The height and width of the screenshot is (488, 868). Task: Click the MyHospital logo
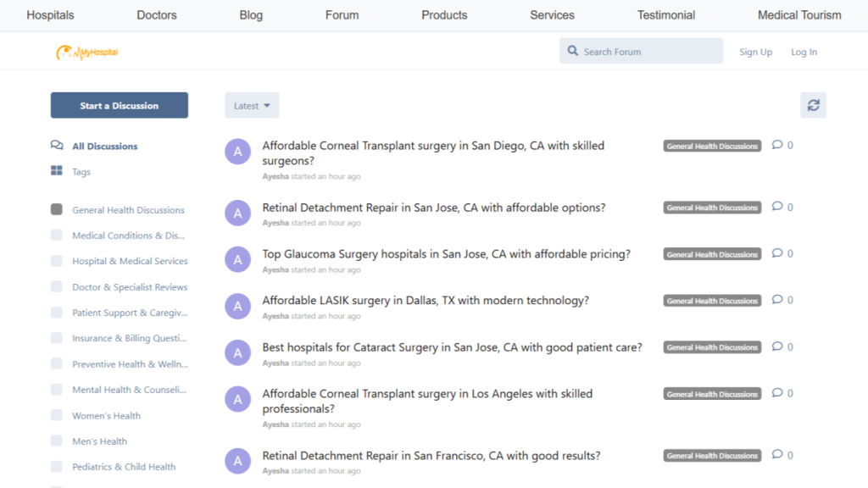click(x=87, y=53)
